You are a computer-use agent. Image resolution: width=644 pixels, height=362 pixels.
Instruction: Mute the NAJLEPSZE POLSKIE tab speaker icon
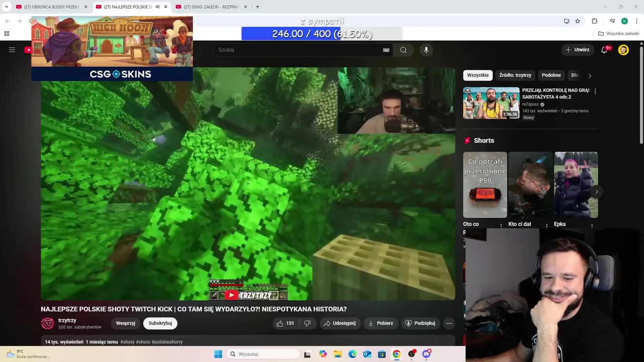pos(157,7)
